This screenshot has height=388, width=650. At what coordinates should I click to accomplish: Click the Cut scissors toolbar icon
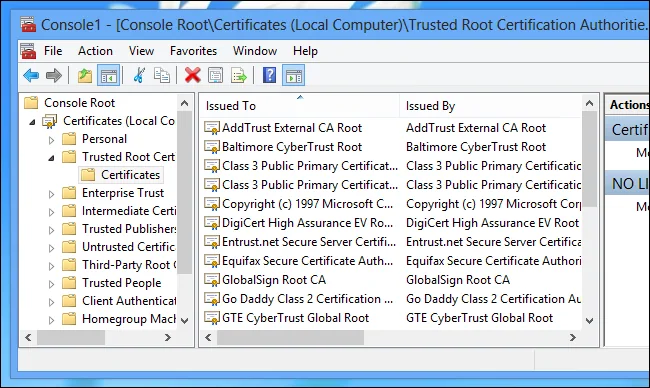coord(139,75)
